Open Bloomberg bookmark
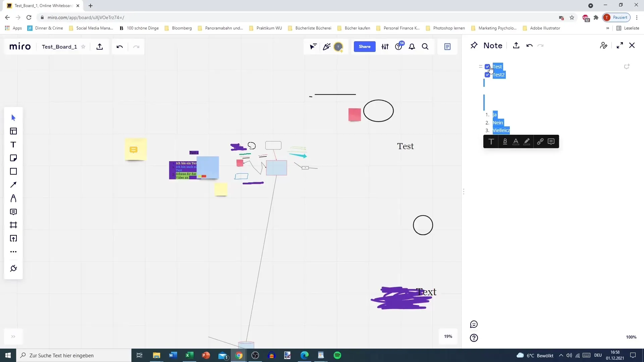This screenshot has height=362, width=644. (178, 28)
